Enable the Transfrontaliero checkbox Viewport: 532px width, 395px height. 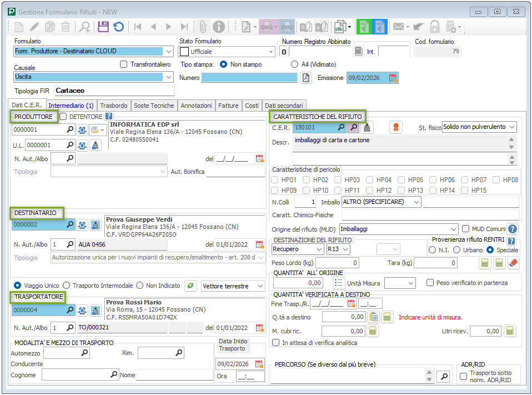pos(124,64)
